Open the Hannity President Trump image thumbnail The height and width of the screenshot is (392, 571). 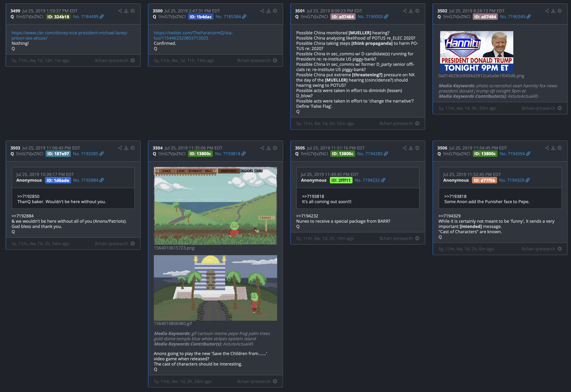476,52
